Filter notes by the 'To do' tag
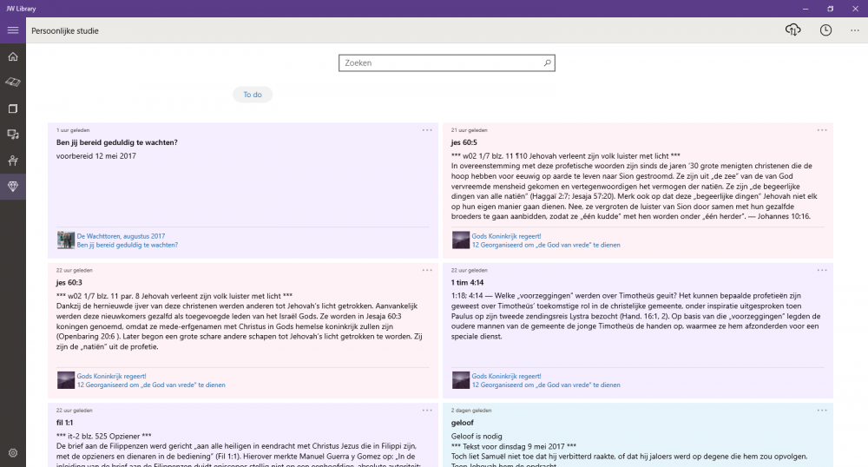 [253, 95]
